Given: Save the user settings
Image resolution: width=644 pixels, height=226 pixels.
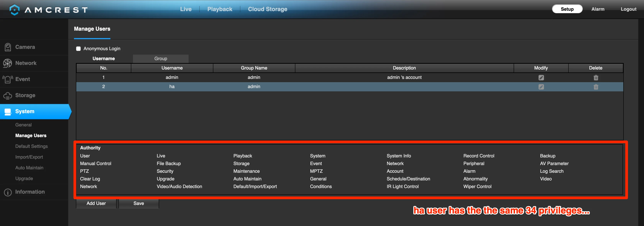Looking at the screenshot, I should tap(139, 203).
